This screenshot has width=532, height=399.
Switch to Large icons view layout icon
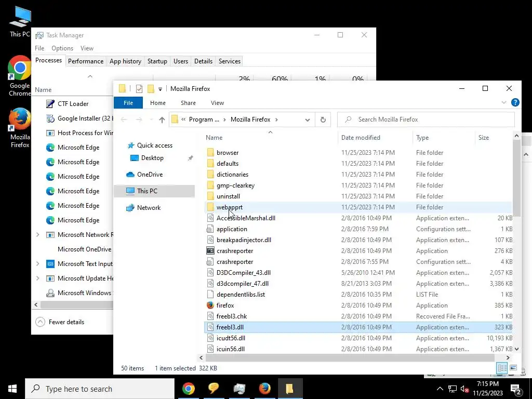[x=513, y=368]
